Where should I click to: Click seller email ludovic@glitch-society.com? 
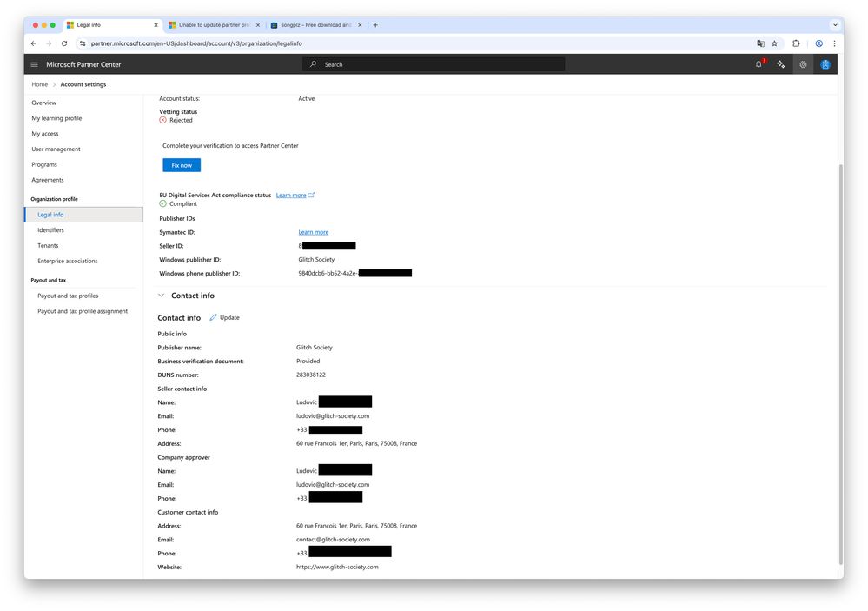tap(333, 416)
